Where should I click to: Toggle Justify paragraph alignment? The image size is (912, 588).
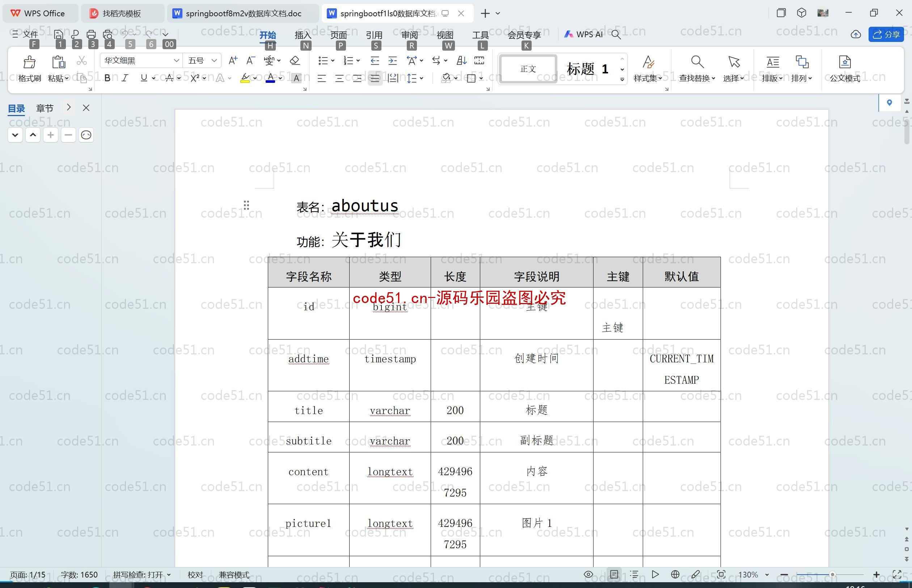[x=375, y=78]
